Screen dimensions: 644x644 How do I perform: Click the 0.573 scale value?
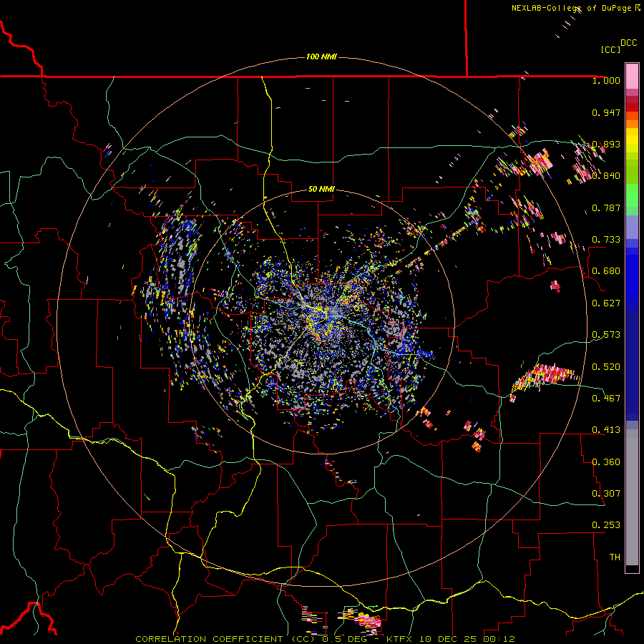606,335
